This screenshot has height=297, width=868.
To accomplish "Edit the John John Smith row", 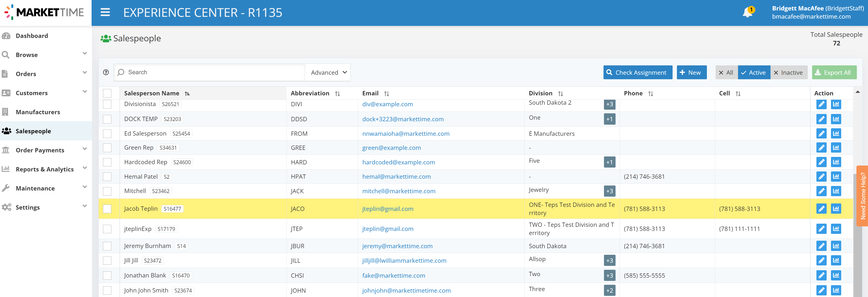I will tap(821, 290).
